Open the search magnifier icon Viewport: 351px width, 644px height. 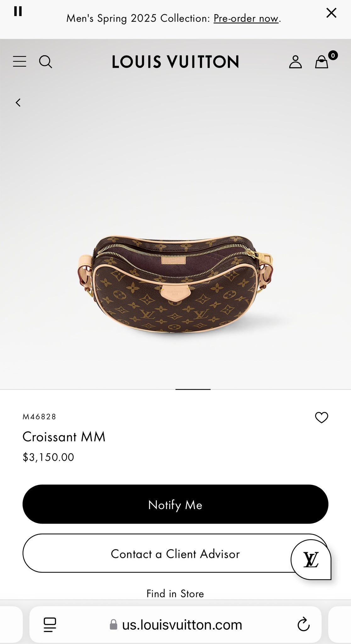(x=45, y=62)
